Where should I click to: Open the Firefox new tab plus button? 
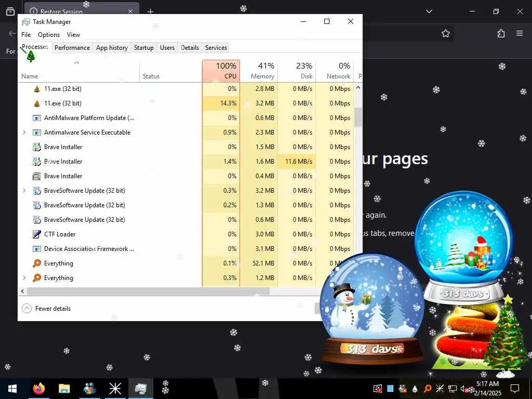pos(150,11)
